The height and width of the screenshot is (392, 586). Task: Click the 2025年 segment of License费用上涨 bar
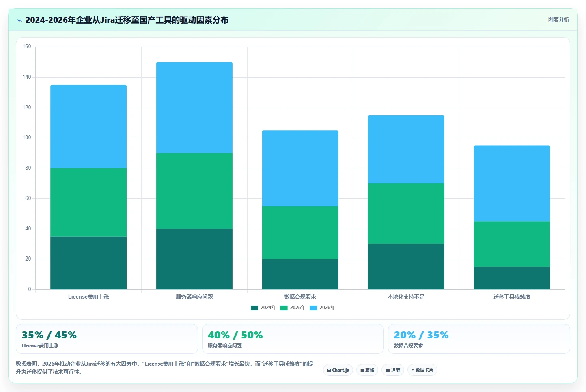(x=88, y=202)
